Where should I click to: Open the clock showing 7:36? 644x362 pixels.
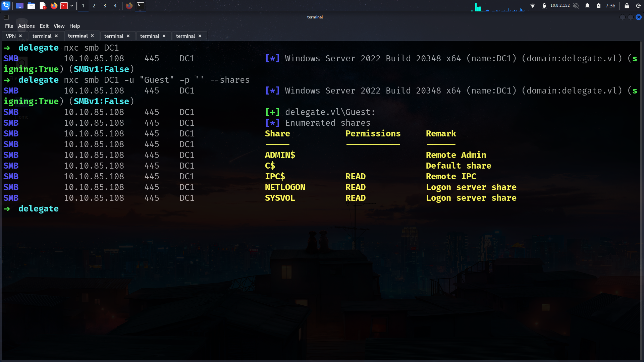tap(610, 6)
